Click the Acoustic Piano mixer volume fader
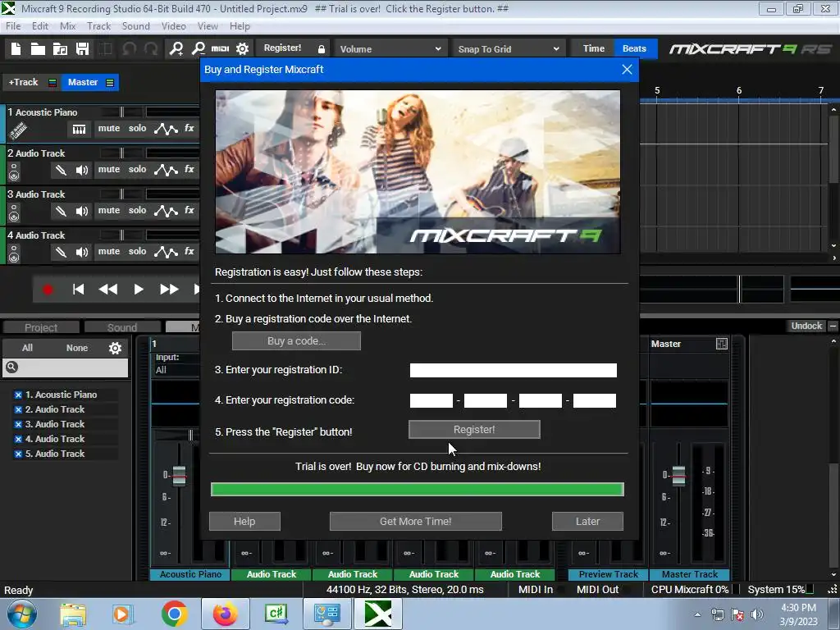 [x=179, y=475]
